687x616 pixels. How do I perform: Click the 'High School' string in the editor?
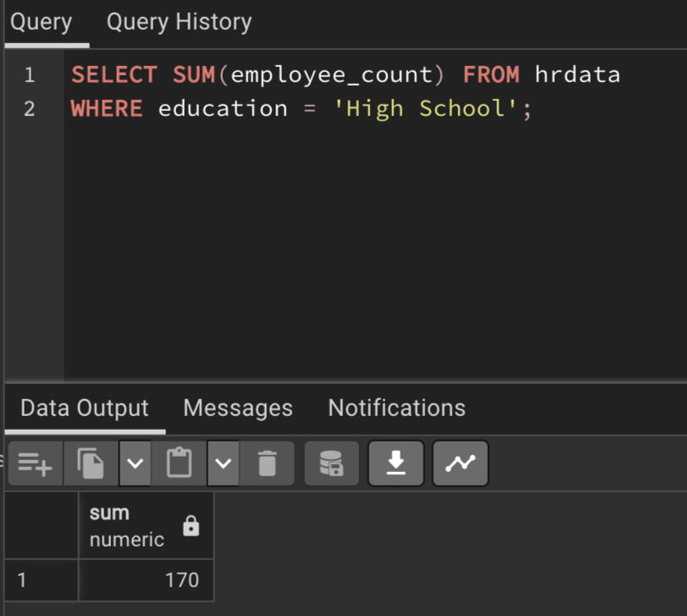coord(433,109)
